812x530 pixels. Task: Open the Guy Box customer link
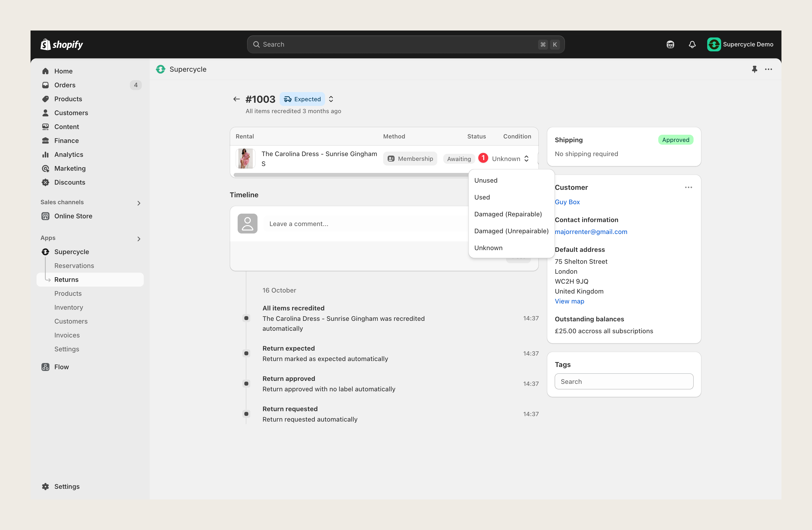(x=567, y=202)
